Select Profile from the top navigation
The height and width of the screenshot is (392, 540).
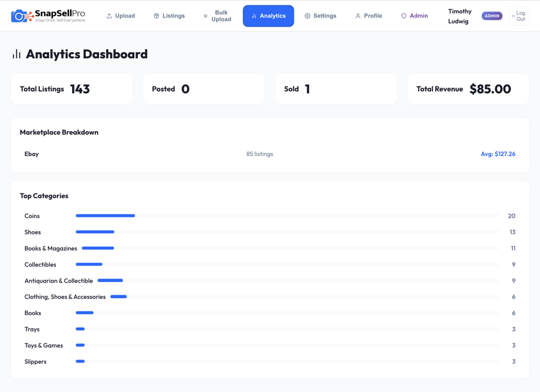tap(368, 16)
